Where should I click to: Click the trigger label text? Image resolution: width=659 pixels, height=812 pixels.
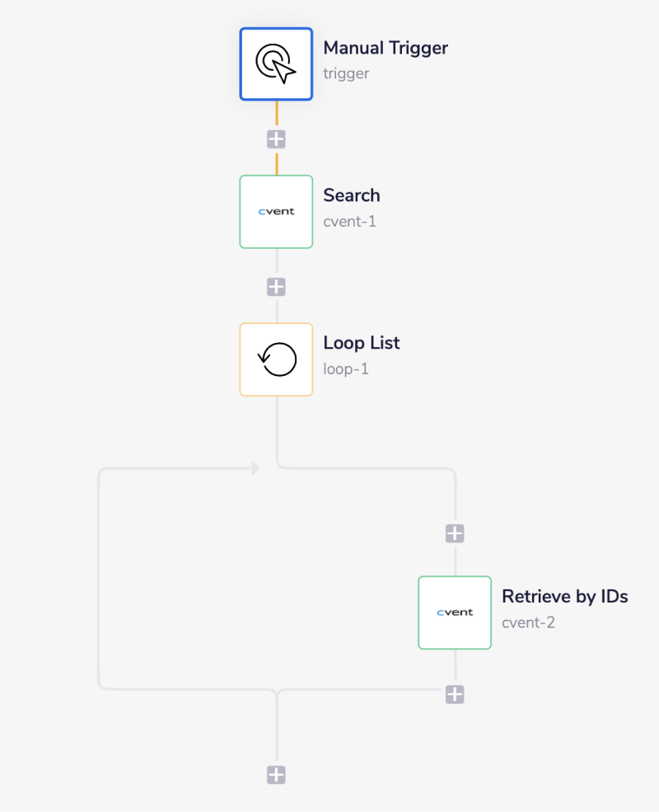[x=345, y=73]
